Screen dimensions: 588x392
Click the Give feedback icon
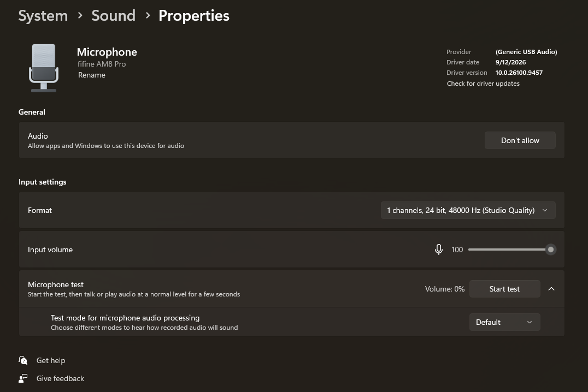(x=23, y=378)
